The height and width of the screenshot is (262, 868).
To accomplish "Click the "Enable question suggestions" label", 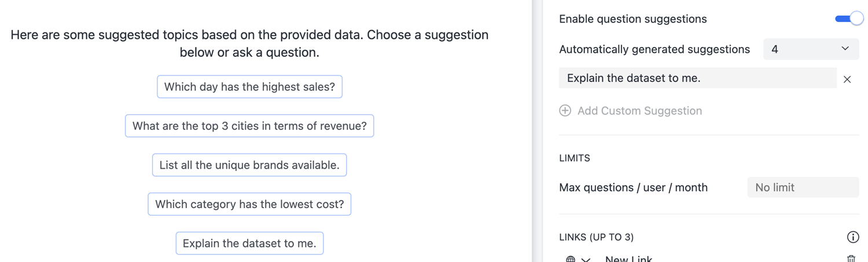I will pyautogui.click(x=632, y=19).
